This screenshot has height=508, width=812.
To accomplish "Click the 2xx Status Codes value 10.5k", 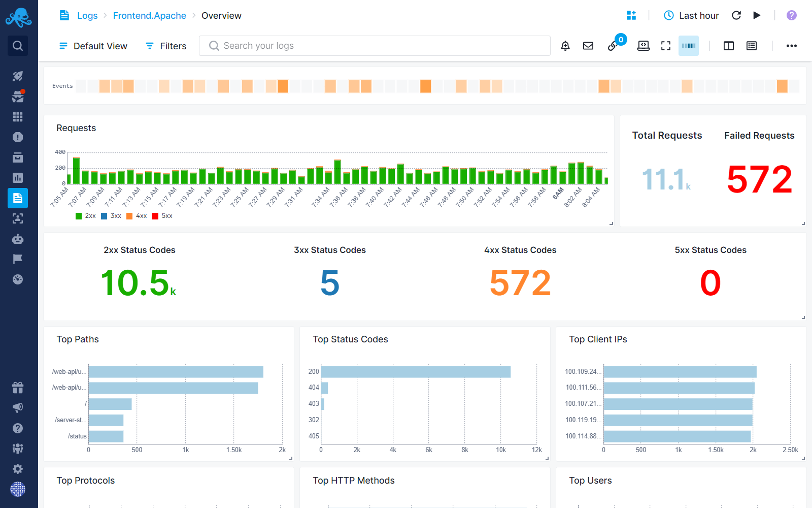I will [139, 283].
